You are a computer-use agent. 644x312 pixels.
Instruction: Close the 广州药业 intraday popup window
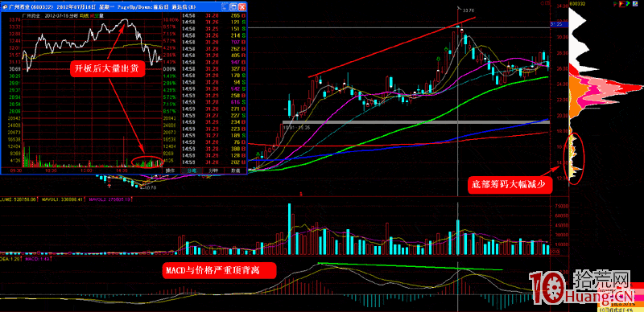click(242, 6)
